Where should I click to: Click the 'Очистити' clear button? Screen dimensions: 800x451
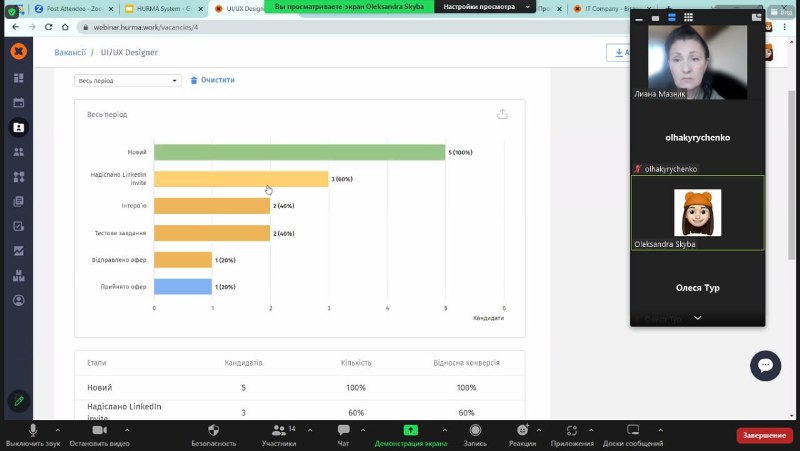(212, 80)
